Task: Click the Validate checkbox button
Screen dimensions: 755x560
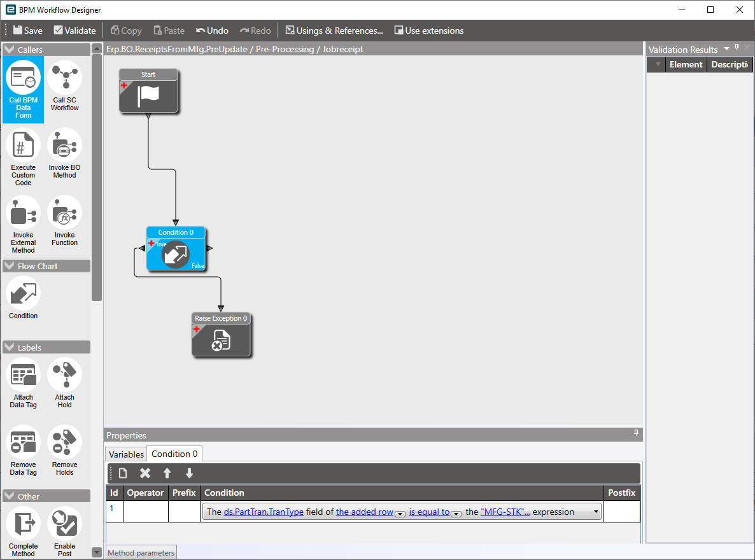Action: coord(75,31)
